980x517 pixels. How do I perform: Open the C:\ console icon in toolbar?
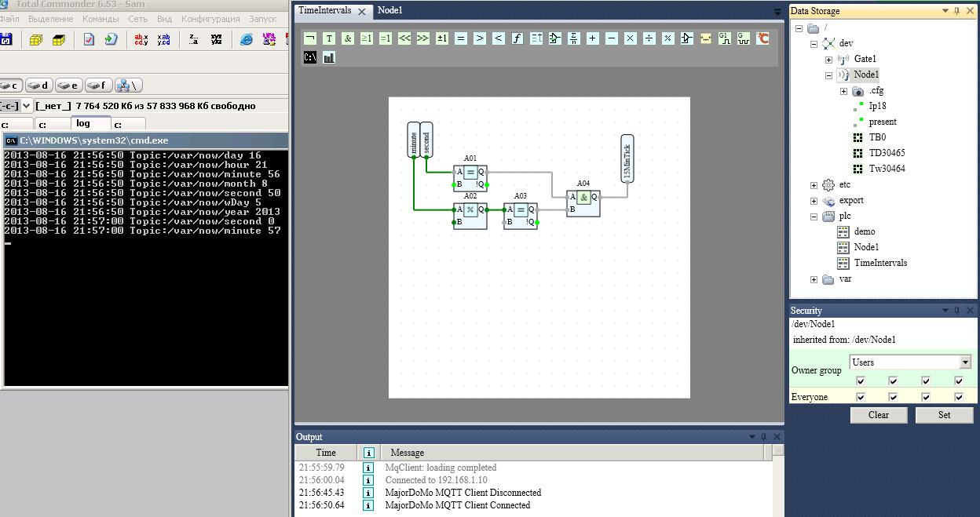(x=310, y=57)
